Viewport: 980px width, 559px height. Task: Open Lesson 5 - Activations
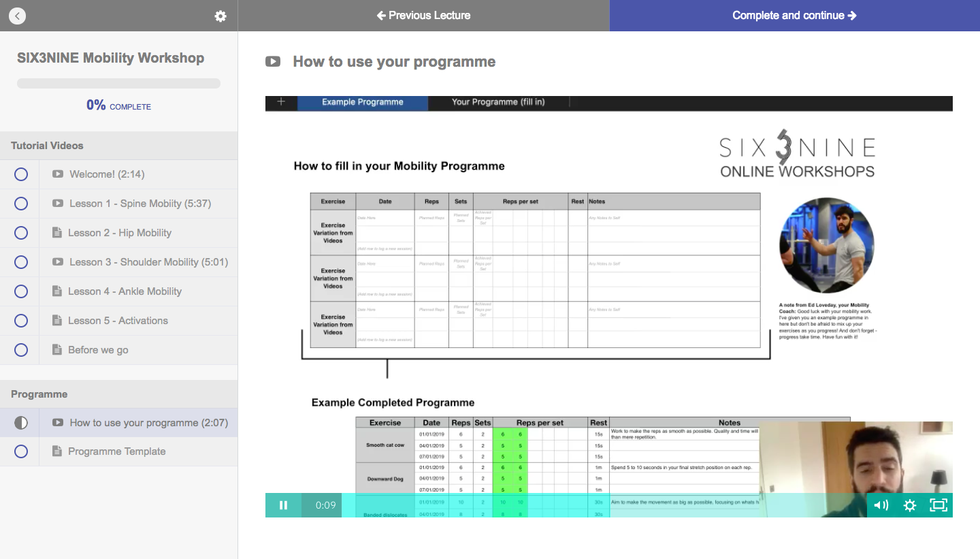point(118,321)
